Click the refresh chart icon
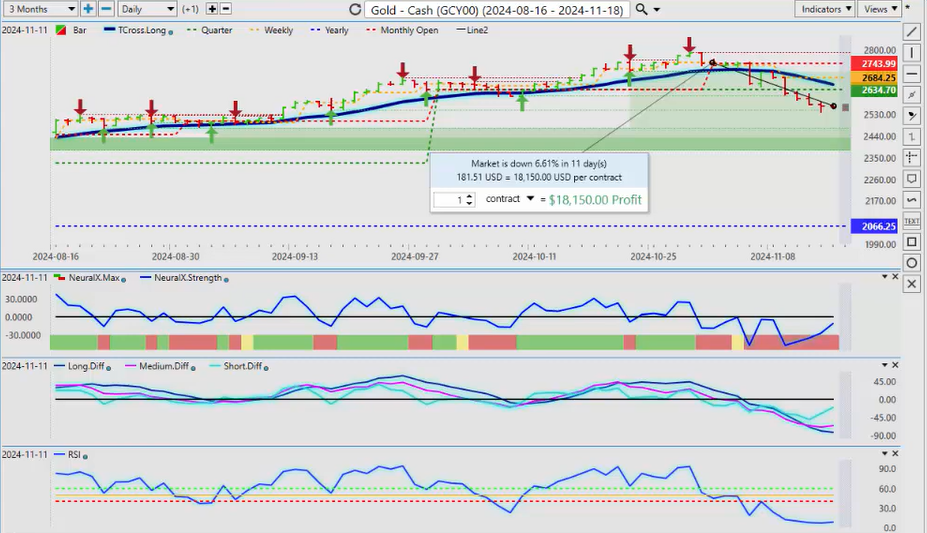Viewport: 927px width, 533px height. tap(355, 9)
